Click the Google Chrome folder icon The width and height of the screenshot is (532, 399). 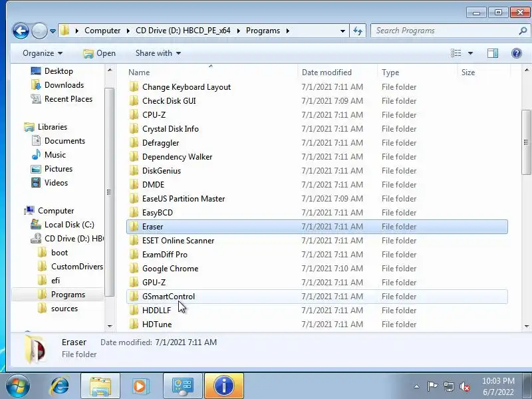[x=134, y=269]
